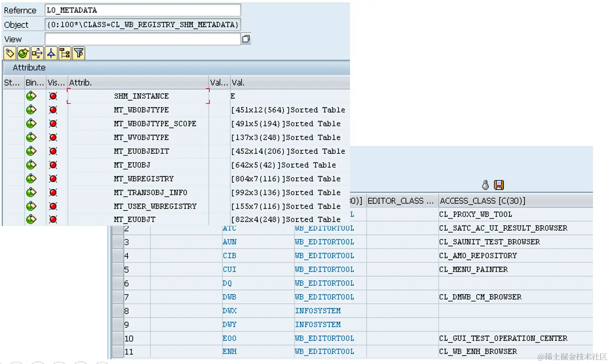Open the ATC link in row 2
The height and width of the screenshot is (364, 610).
pos(229,228)
